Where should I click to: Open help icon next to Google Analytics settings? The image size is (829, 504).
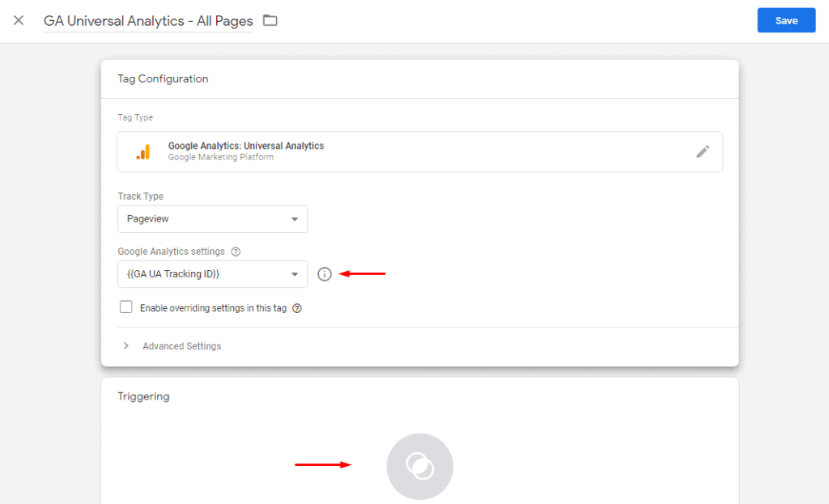(x=236, y=252)
